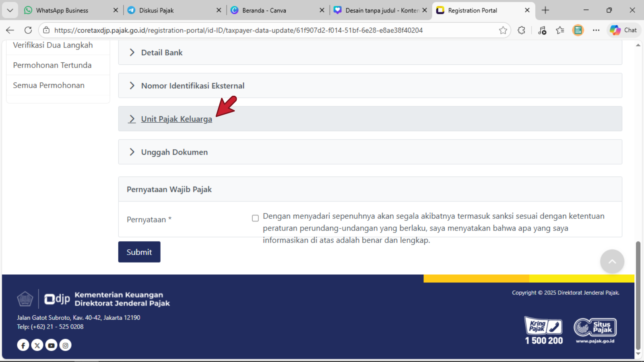Expand the Unit Pajak Keluarga section
644x362 pixels.
click(176, 119)
